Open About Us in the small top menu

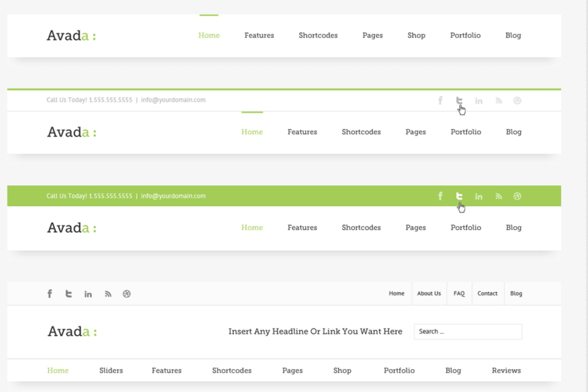coord(429,293)
